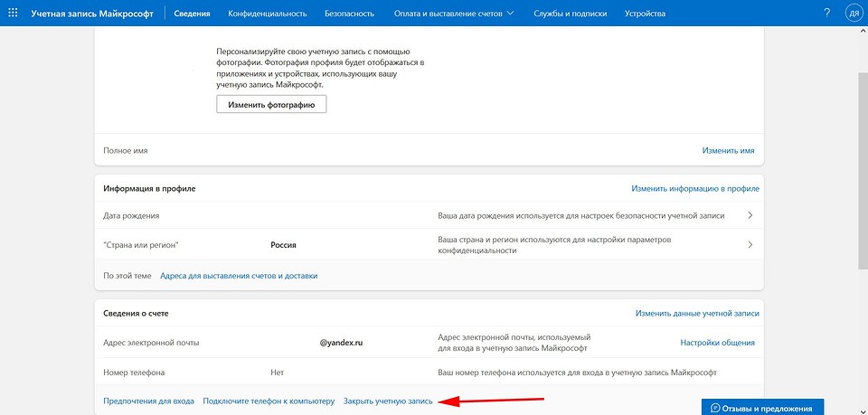This screenshot has width=868, height=415.
Task: Click the Закрыть учетную запись link
Action: pos(388,401)
